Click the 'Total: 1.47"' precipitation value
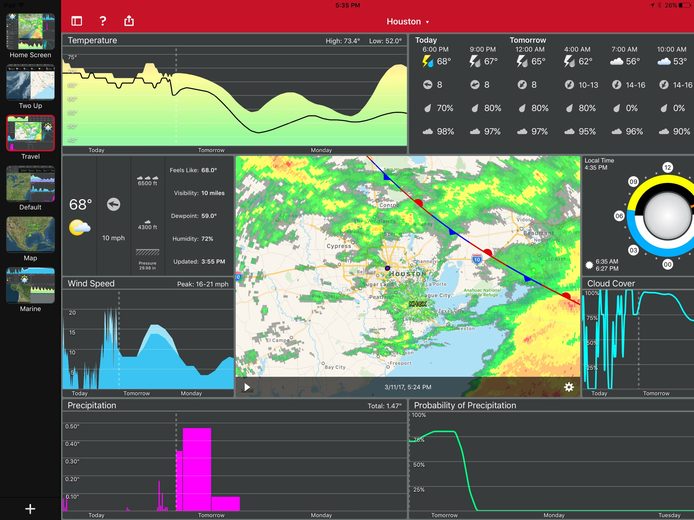 click(x=385, y=406)
